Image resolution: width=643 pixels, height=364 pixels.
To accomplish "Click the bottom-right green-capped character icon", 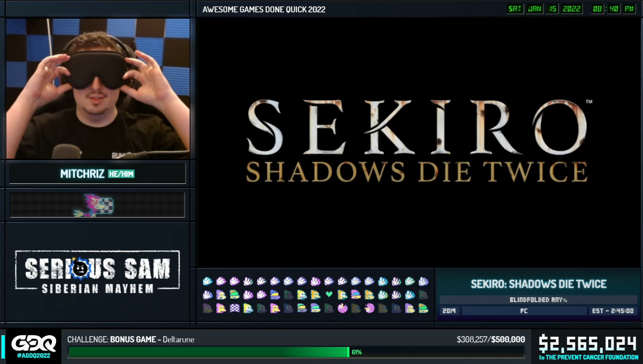I will click(423, 308).
